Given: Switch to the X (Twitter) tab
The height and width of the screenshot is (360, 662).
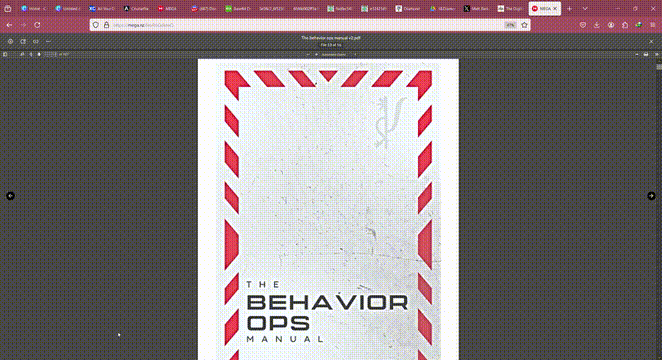Looking at the screenshot, I should tap(477, 8).
